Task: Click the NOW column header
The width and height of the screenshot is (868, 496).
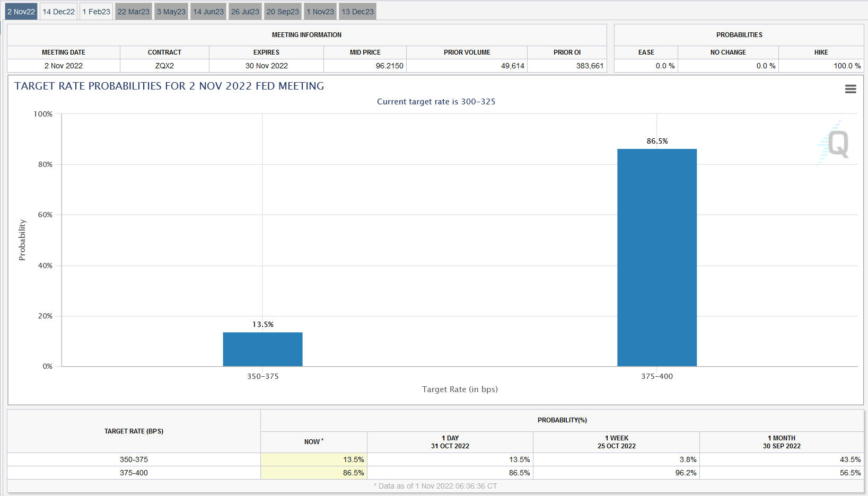Action: (x=314, y=442)
